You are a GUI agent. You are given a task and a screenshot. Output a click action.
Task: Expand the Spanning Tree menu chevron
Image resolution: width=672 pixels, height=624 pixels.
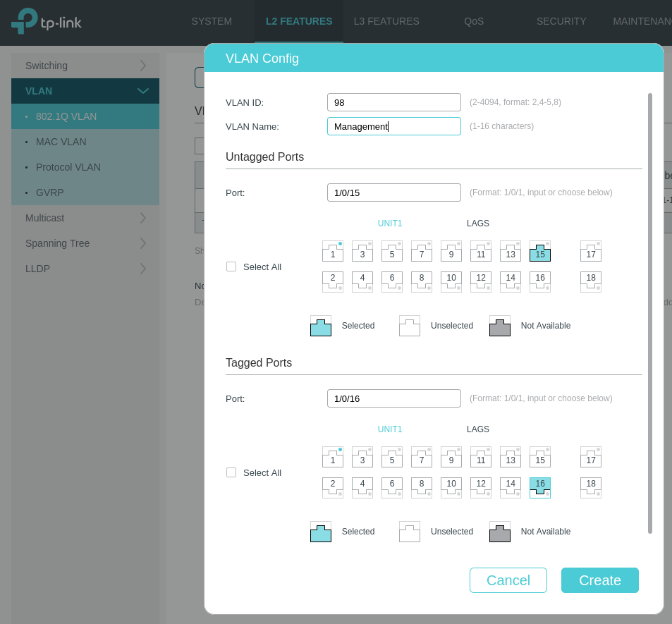point(142,243)
